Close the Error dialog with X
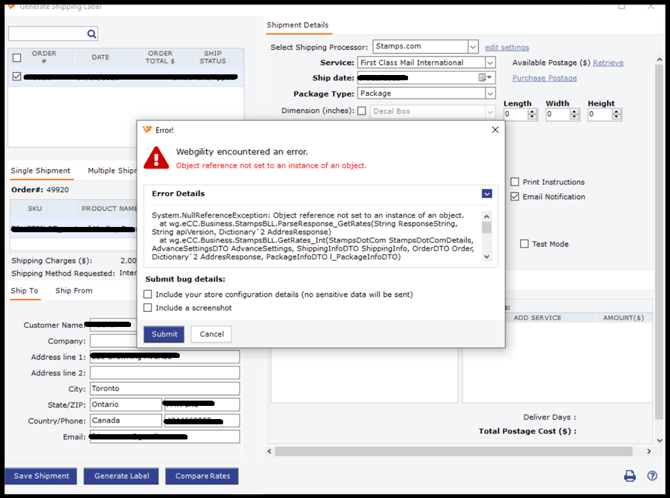The width and height of the screenshot is (670, 498). 495,130
